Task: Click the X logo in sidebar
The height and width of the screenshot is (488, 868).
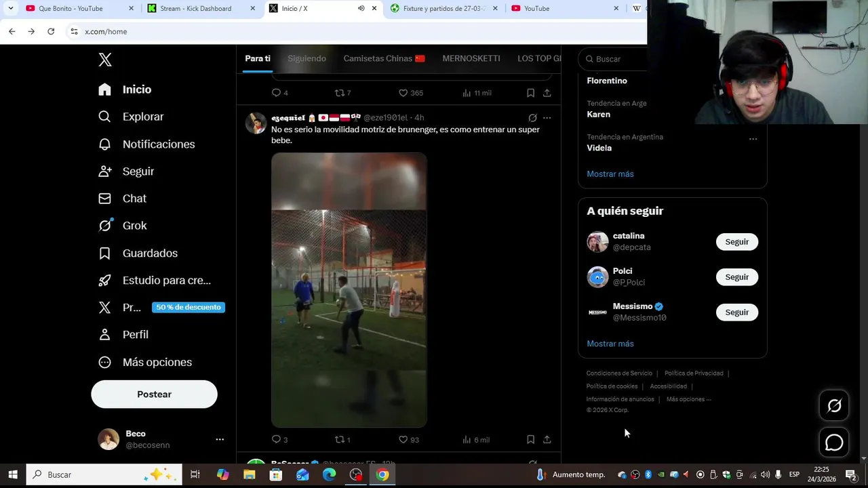Action: [x=105, y=60]
